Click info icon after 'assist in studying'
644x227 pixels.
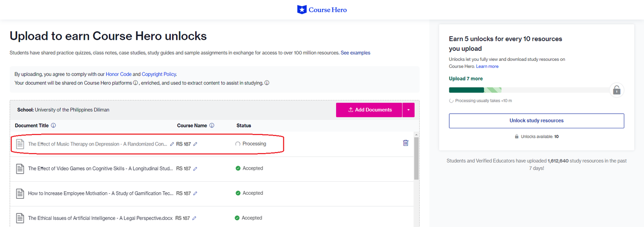pyautogui.click(x=267, y=83)
